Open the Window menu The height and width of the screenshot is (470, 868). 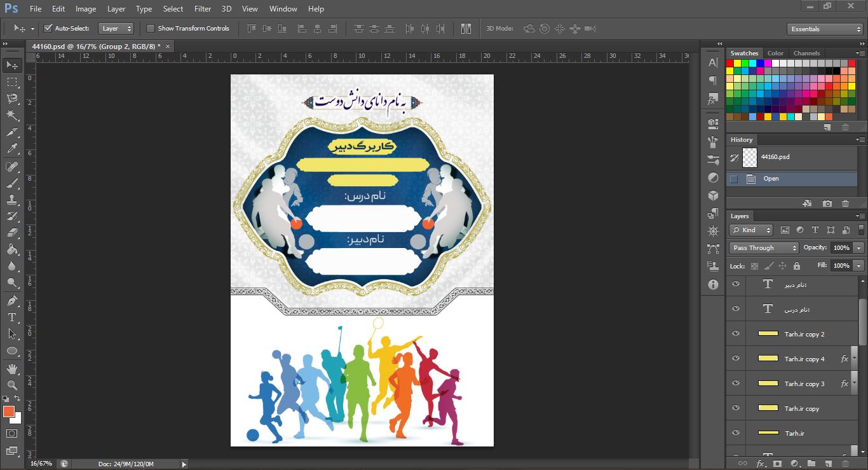pyautogui.click(x=283, y=9)
